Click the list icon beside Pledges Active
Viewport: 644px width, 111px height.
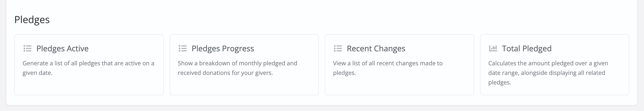click(x=28, y=48)
